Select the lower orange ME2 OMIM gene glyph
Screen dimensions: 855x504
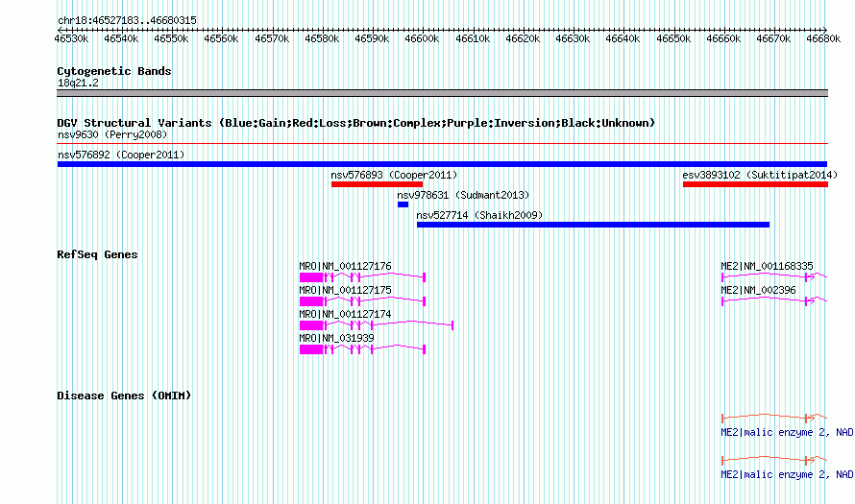pos(774,461)
